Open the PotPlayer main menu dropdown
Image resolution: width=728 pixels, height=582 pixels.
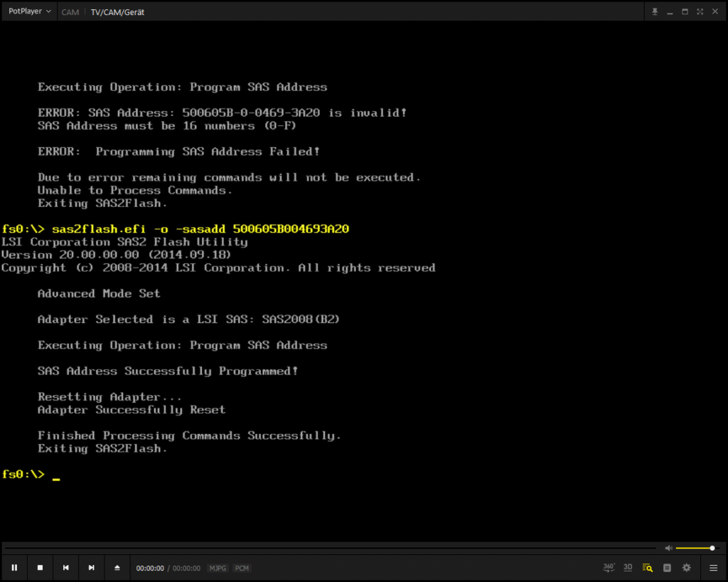click(x=29, y=11)
